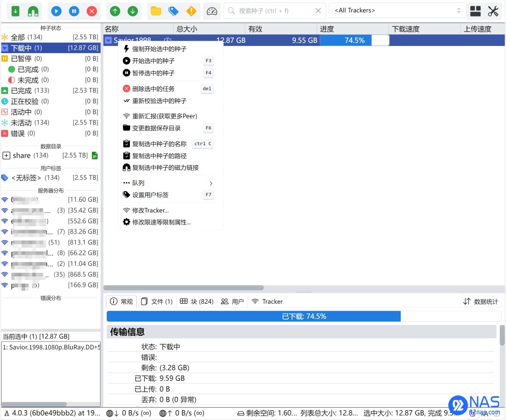Switch layout with the grid view icon
506x420 pixels.
point(476,11)
